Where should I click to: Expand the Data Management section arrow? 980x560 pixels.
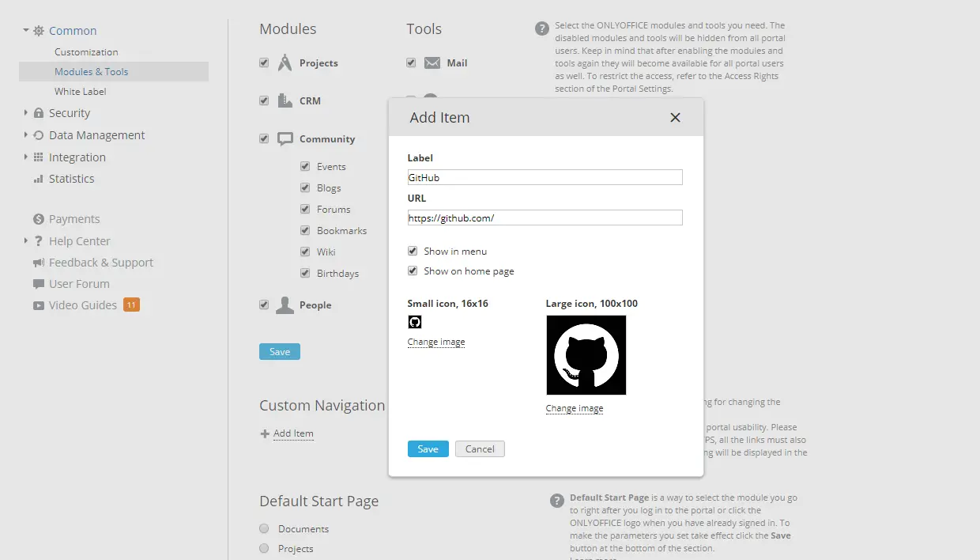click(26, 135)
